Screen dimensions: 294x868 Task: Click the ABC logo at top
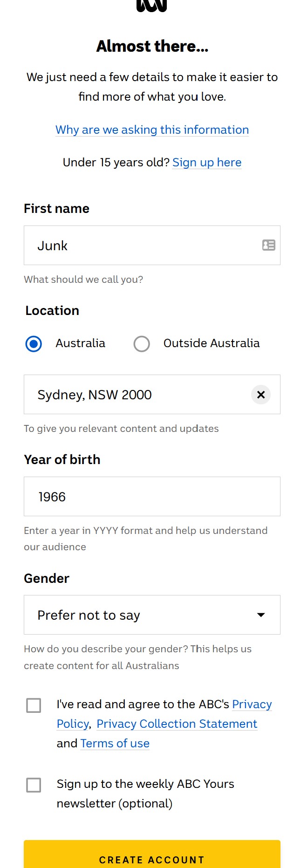151,5
